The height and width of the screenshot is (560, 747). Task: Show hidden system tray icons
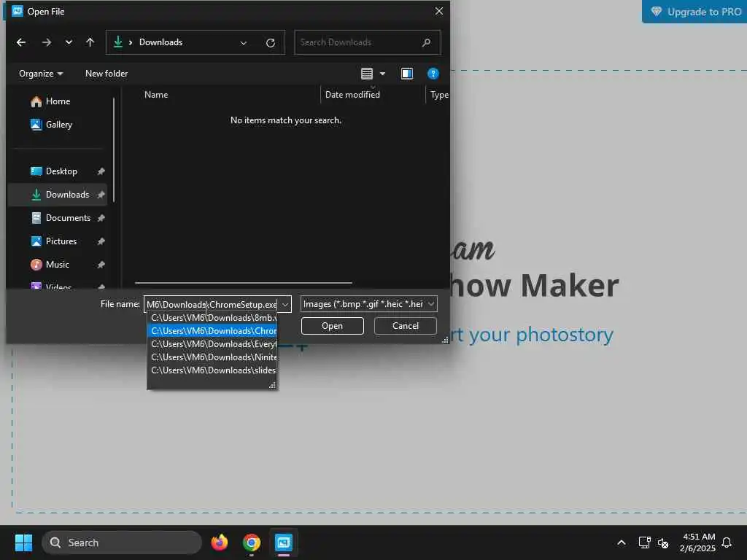pos(622,542)
